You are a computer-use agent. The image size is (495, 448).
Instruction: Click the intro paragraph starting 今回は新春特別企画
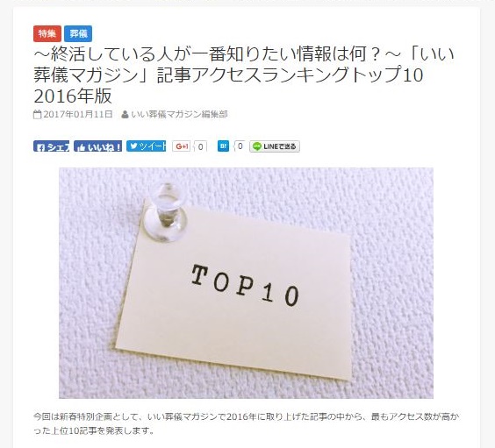245,423
